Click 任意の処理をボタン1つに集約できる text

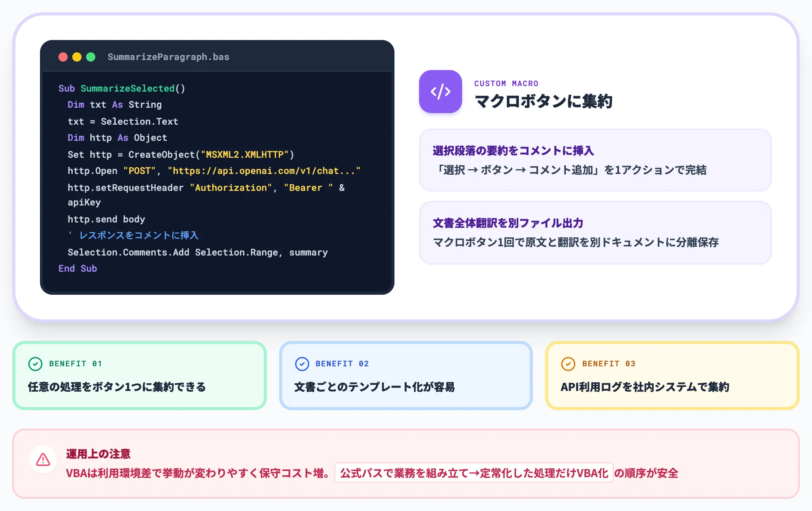117,387
